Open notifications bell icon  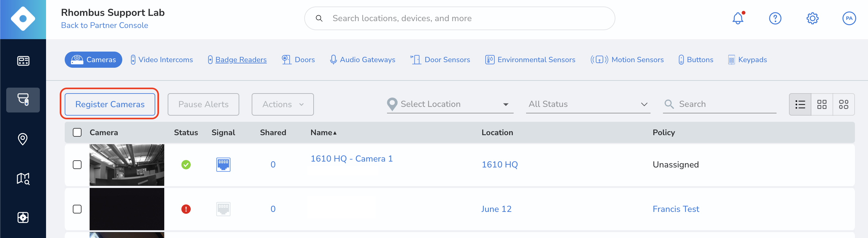(738, 18)
